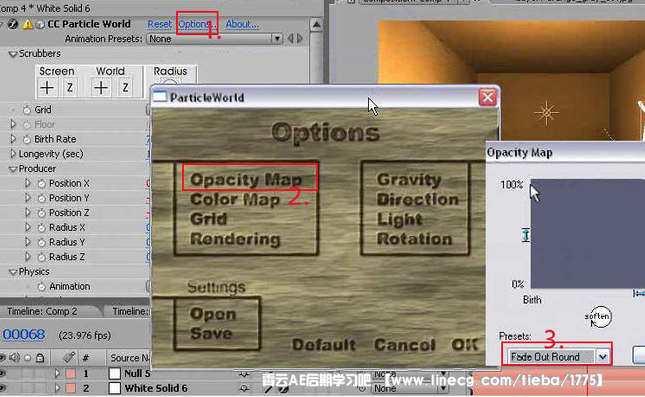Expand the Longevity (sec) property
This screenshot has width=645, height=397.
[x=13, y=154]
